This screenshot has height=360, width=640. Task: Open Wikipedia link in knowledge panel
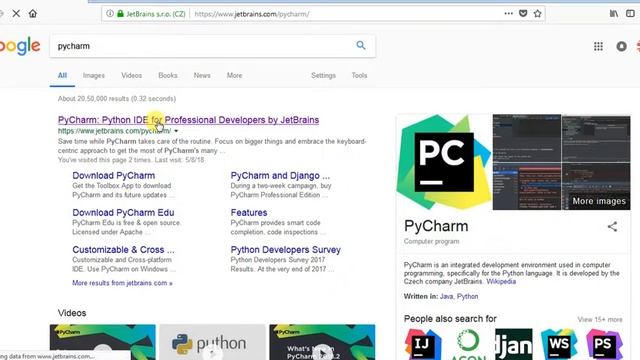(501, 282)
